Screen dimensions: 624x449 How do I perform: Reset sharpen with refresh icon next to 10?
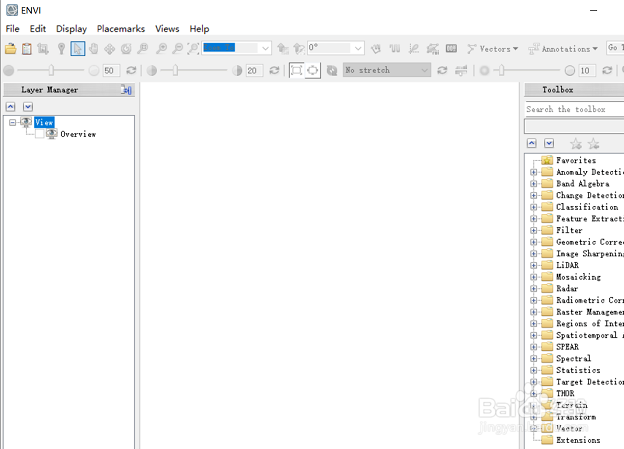tap(607, 70)
